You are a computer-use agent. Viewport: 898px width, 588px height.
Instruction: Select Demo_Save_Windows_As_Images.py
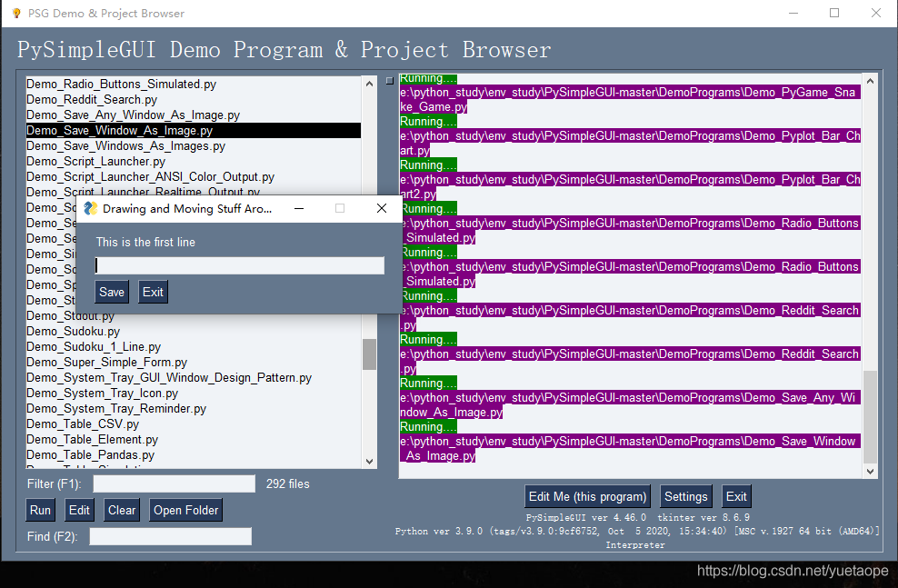point(194,146)
